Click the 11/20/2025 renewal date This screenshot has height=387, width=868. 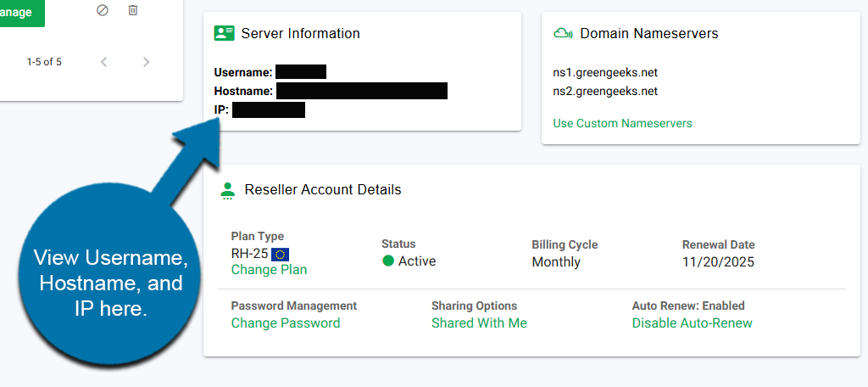point(718,261)
